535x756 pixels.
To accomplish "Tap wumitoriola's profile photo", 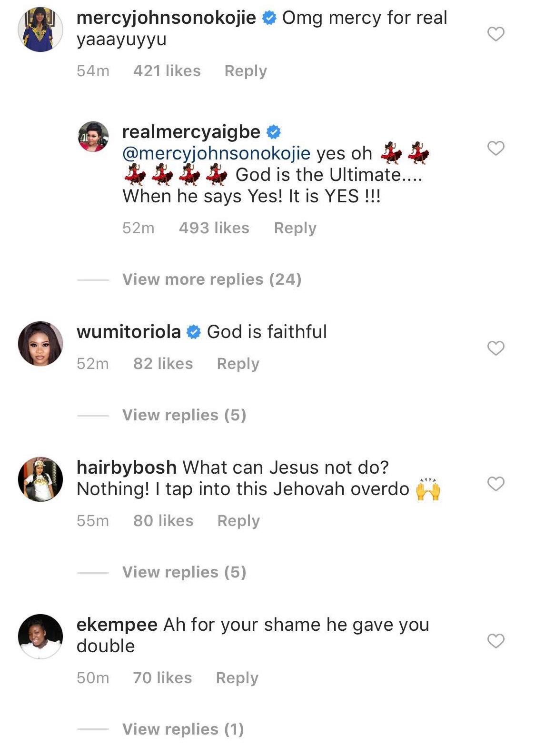I will click(x=40, y=343).
